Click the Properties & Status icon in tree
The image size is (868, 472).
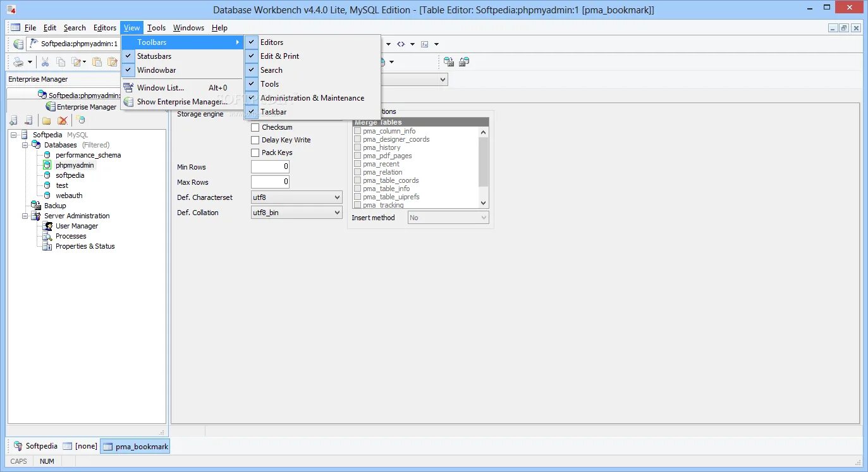(47, 246)
